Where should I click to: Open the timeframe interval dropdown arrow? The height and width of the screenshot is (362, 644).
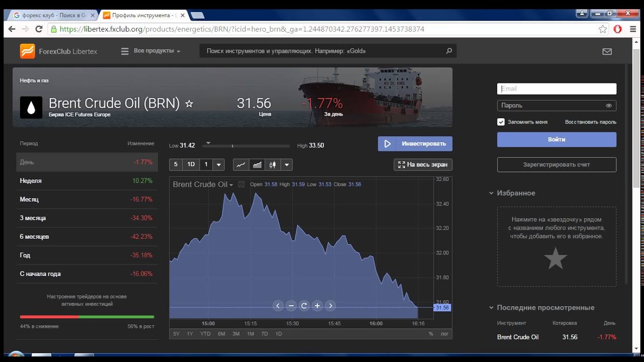pos(218,164)
